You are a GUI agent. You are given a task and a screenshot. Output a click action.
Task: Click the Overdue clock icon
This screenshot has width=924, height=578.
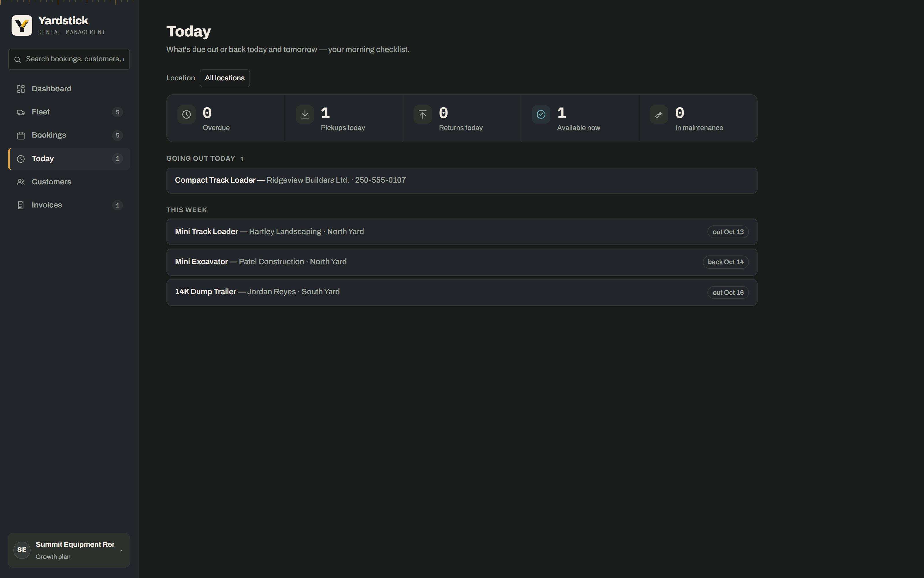coord(186,115)
